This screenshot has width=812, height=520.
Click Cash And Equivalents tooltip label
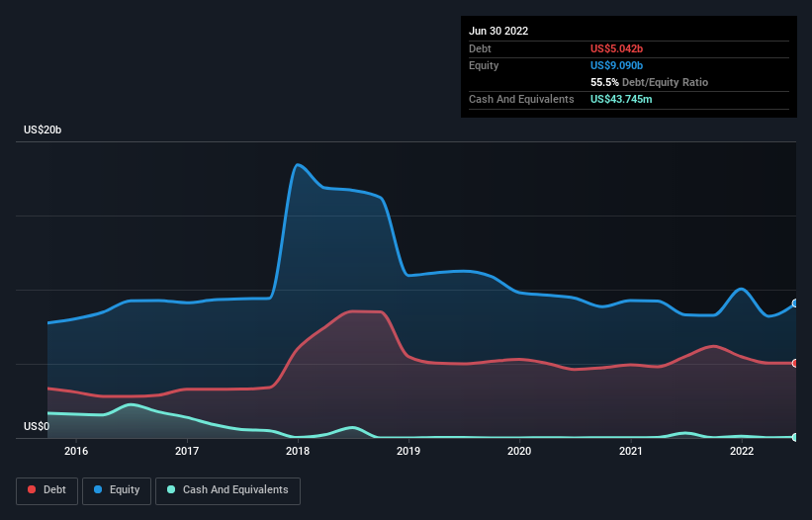(521, 99)
